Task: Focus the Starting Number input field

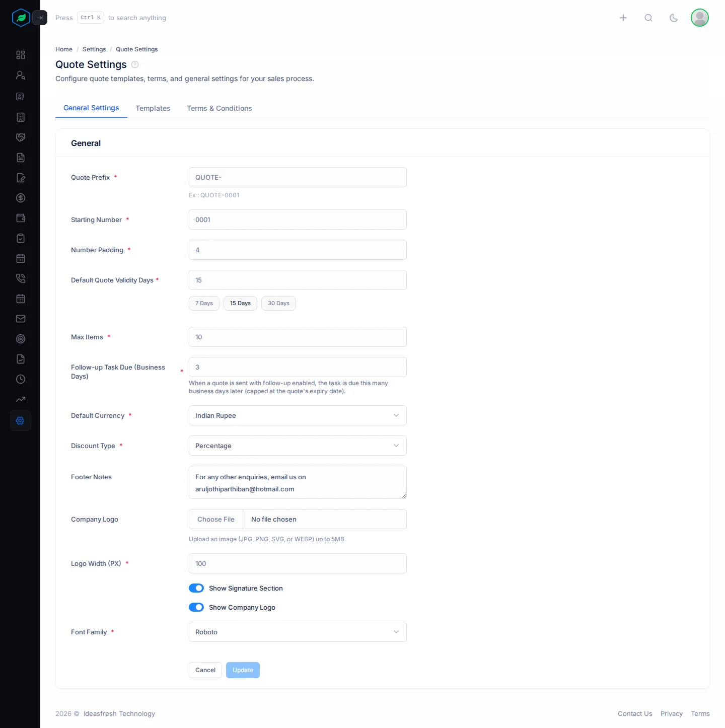Action: coord(298,220)
